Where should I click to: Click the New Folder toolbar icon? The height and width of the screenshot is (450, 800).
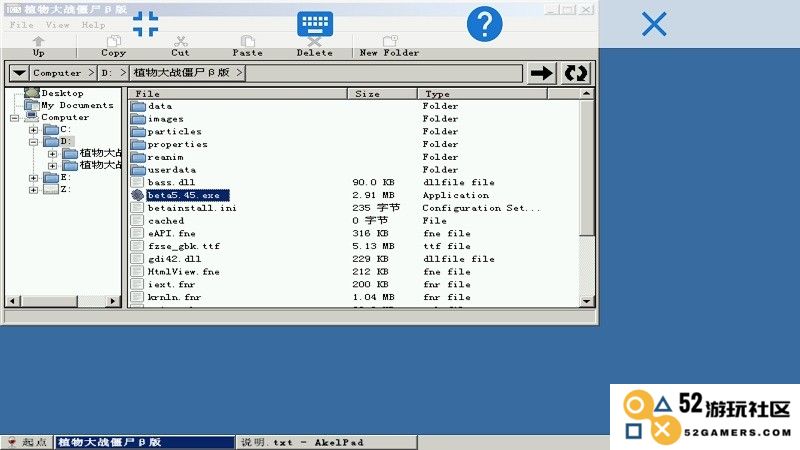click(390, 41)
